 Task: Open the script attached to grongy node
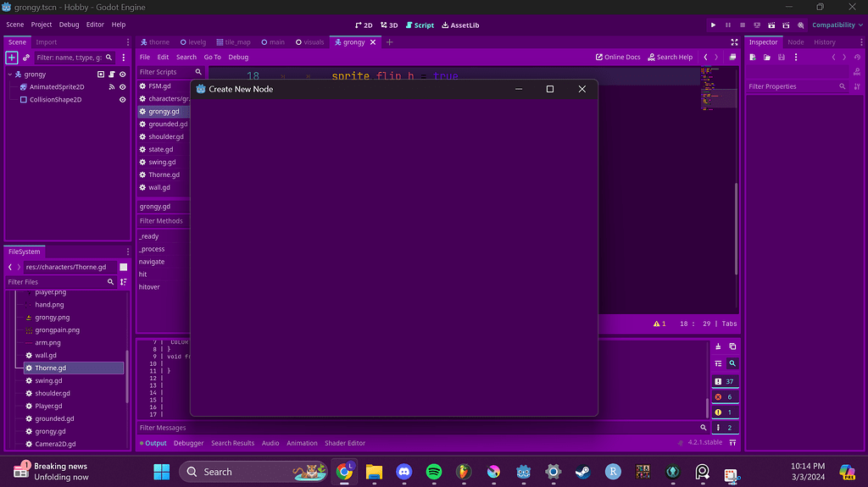(x=112, y=75)
